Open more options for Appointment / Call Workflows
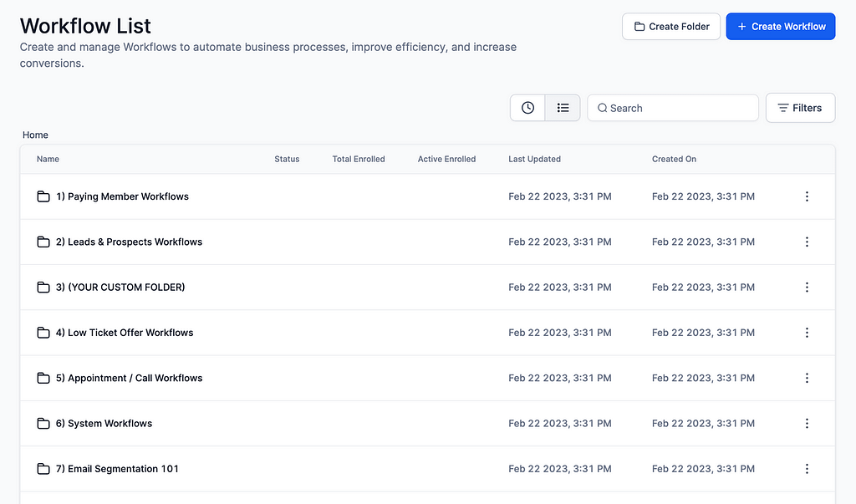 [807, 378]
